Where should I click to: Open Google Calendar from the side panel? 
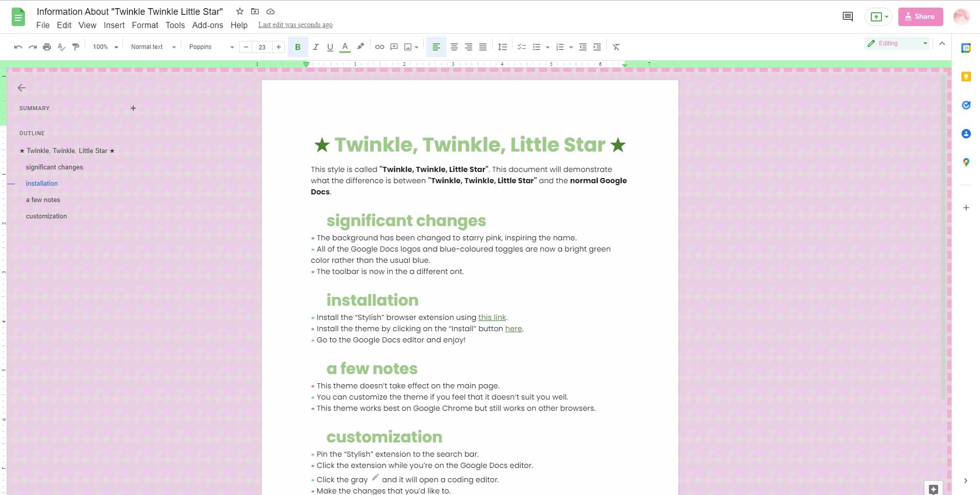(966, 48)
